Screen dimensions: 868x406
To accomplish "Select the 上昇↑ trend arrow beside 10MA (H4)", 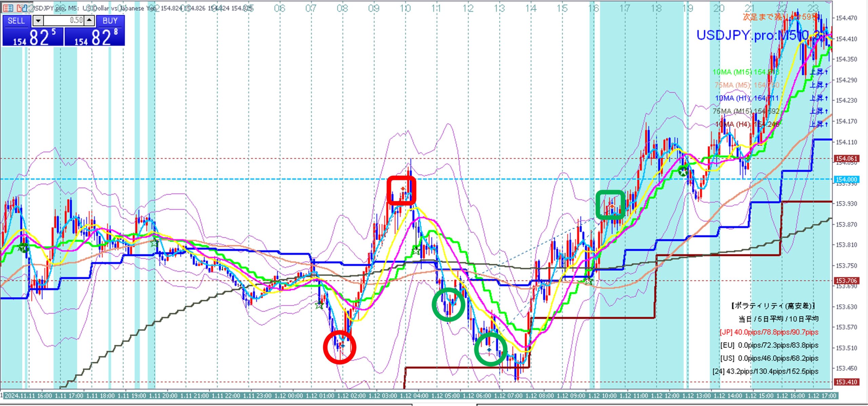I will 819,124.
